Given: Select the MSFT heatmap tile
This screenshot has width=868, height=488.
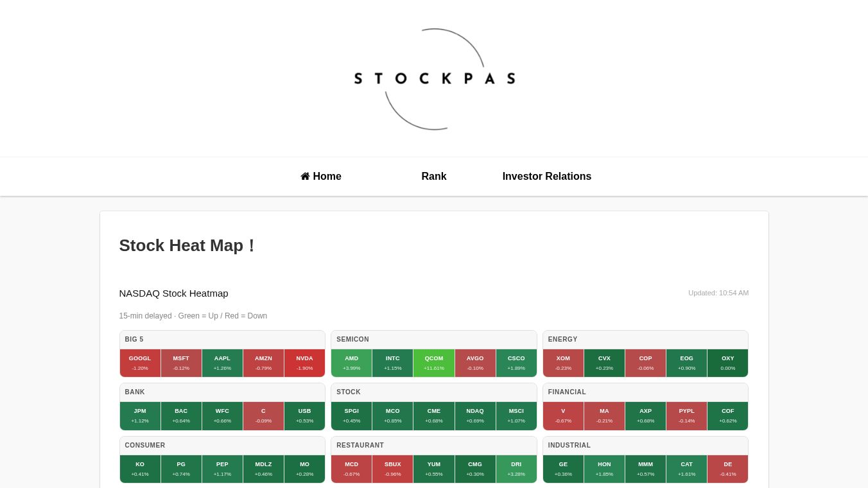Looking at the screenshot, I should 181,363.
